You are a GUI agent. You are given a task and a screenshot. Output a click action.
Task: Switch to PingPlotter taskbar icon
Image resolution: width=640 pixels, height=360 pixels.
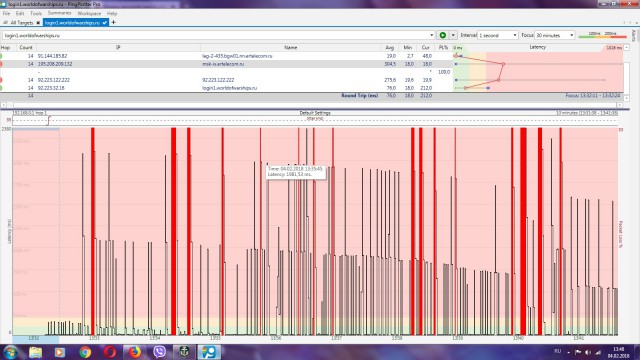(x=209, y=352)
